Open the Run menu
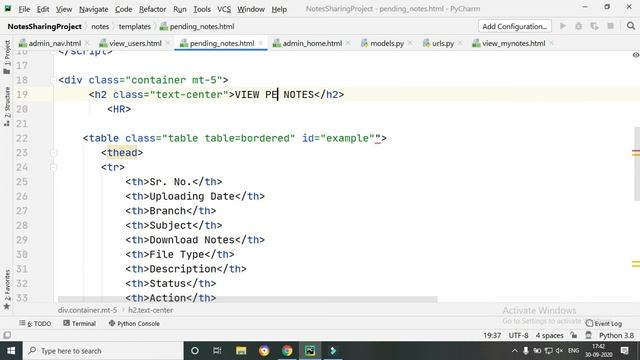The width and height of the screenshot is (640, 360). 180,9
